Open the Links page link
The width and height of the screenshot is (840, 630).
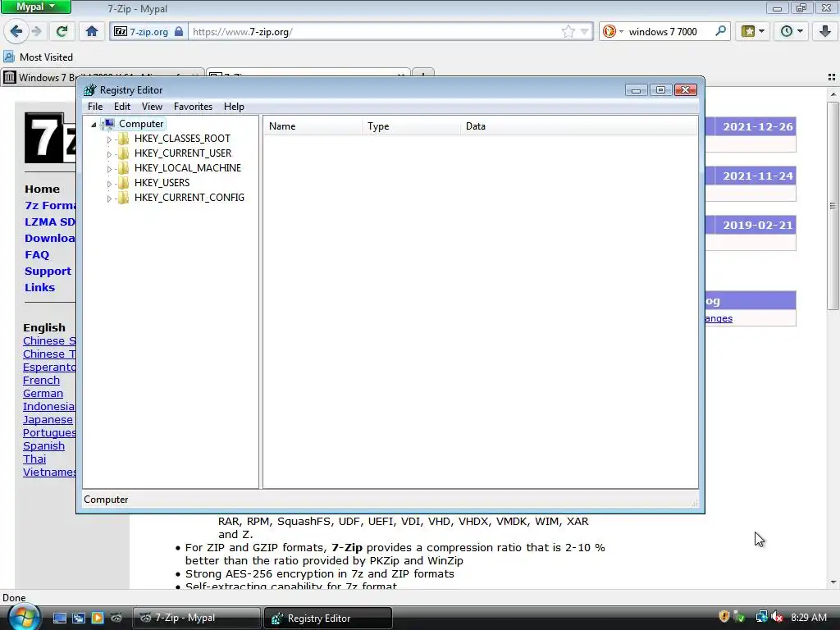point(39,287)
